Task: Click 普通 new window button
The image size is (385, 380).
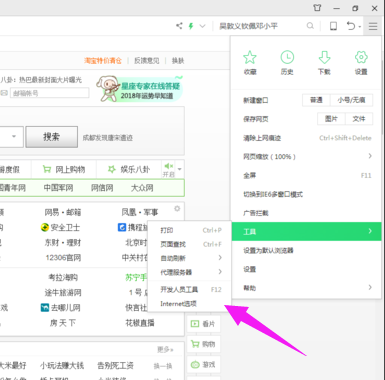Action: 316,100
